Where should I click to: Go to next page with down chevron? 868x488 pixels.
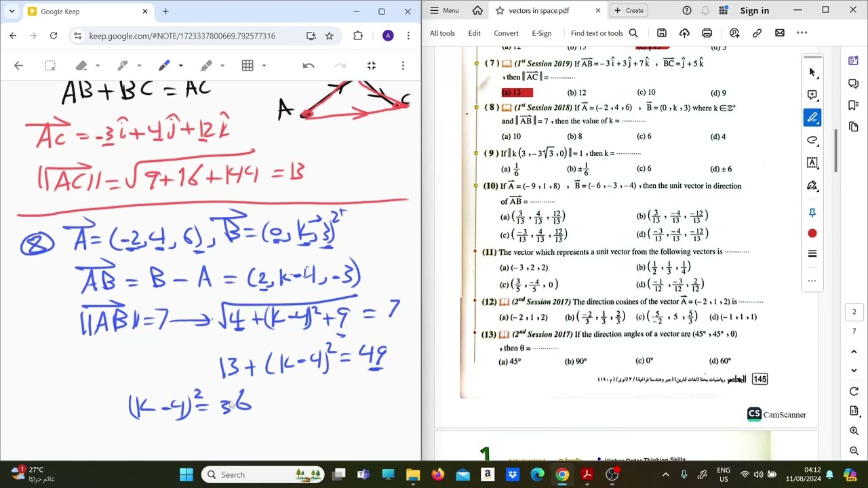coord(854,371)
